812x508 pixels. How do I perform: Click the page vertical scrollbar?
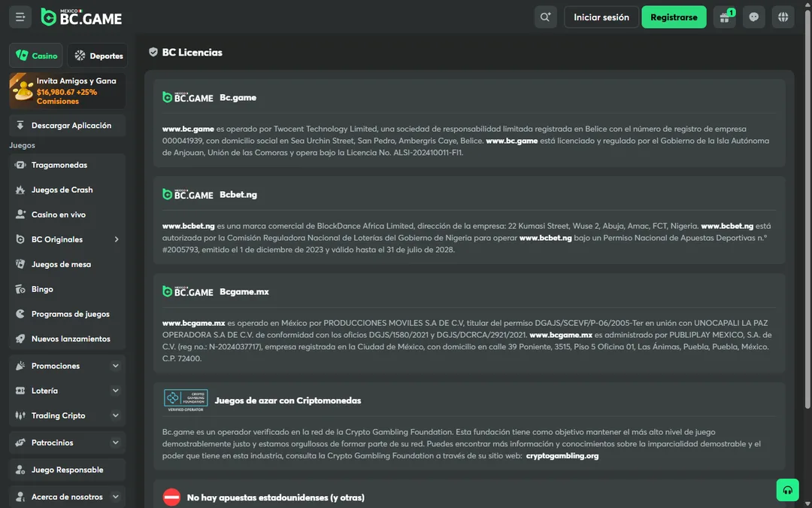807,208
